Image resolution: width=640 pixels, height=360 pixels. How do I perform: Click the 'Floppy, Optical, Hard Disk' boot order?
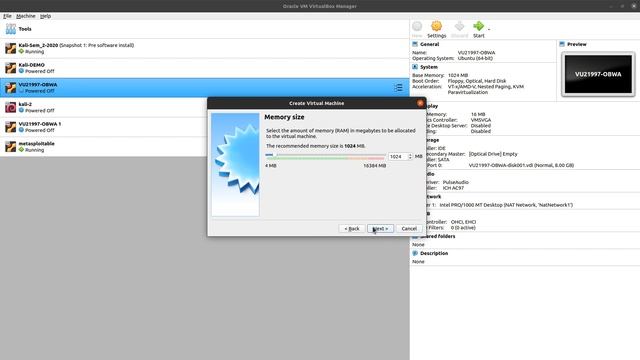click(x=477, y=81)
